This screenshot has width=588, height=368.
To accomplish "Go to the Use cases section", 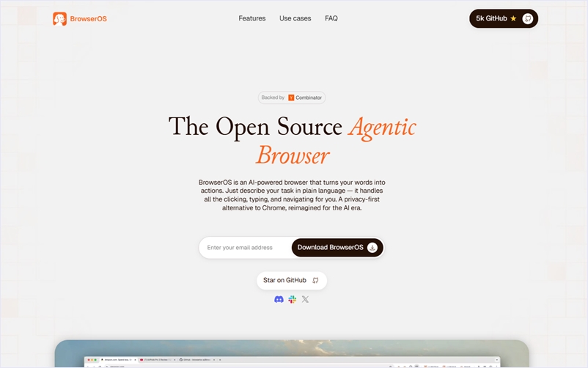I will [x=295, y=18].
